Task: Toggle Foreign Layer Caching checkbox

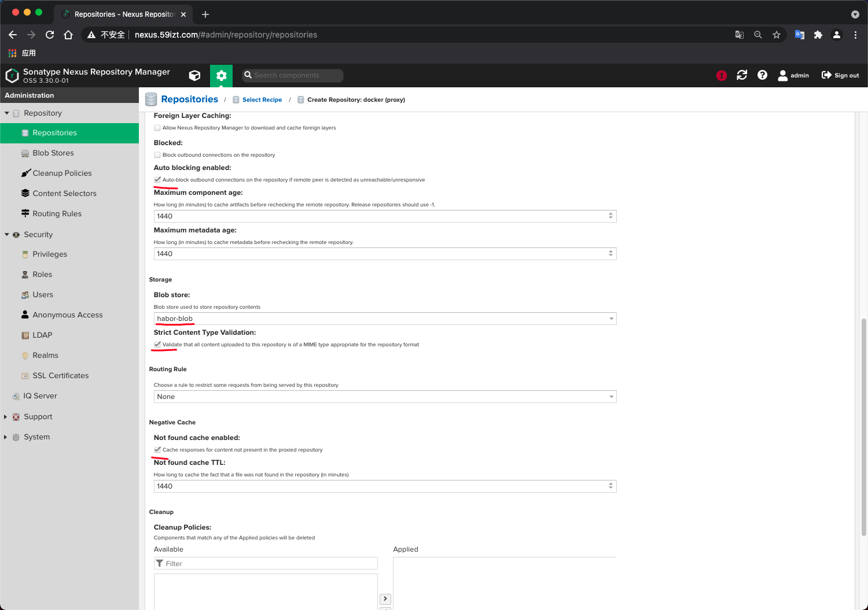Action: pos(157,128)
